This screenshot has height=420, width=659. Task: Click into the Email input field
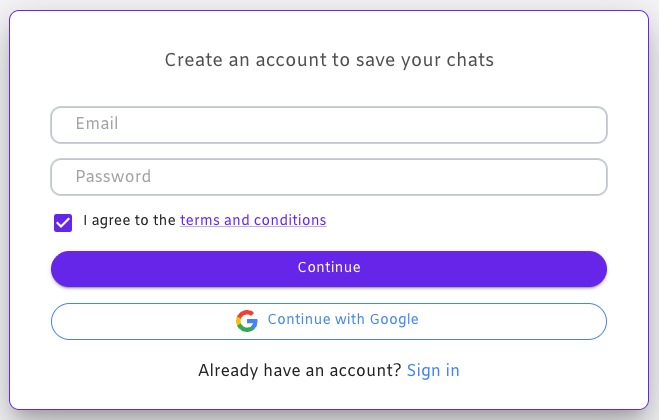(328, 125)
